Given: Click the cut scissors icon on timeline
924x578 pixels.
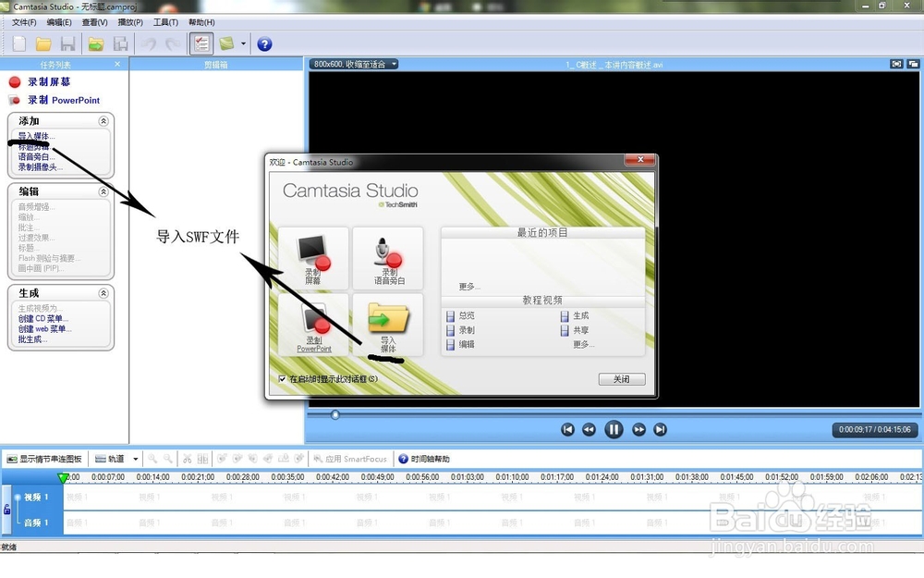Looking at the screenshot, I should [x=188, y=459].
